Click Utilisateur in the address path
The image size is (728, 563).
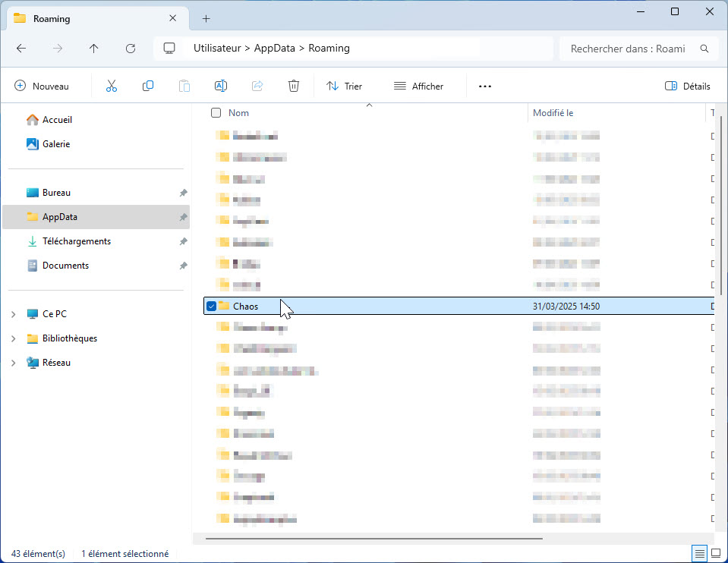(217, 49)
